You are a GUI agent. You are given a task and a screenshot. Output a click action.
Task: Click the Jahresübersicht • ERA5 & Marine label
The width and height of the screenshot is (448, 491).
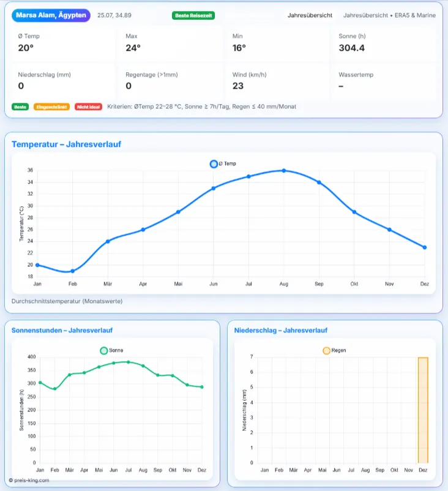pyautogui.click(x=389, y=15)
